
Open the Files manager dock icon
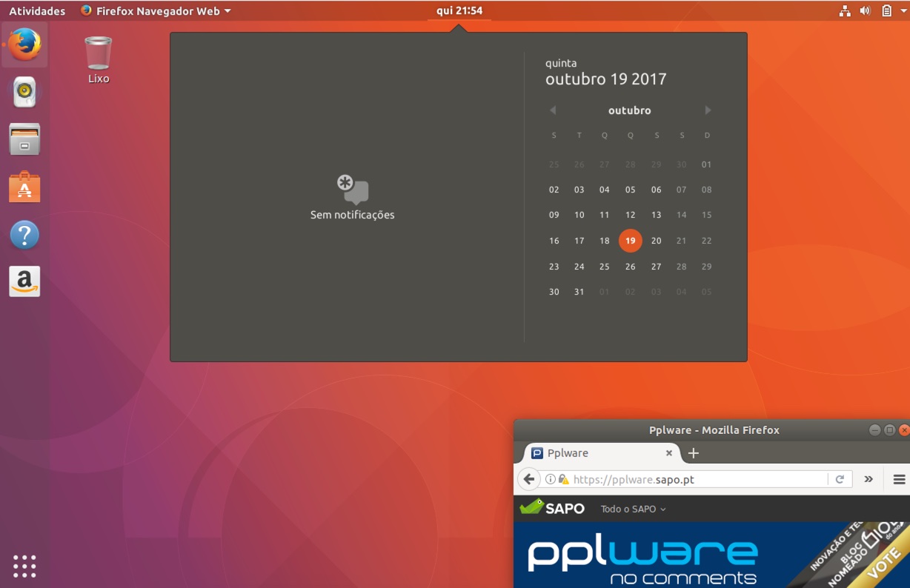point(24,139)
